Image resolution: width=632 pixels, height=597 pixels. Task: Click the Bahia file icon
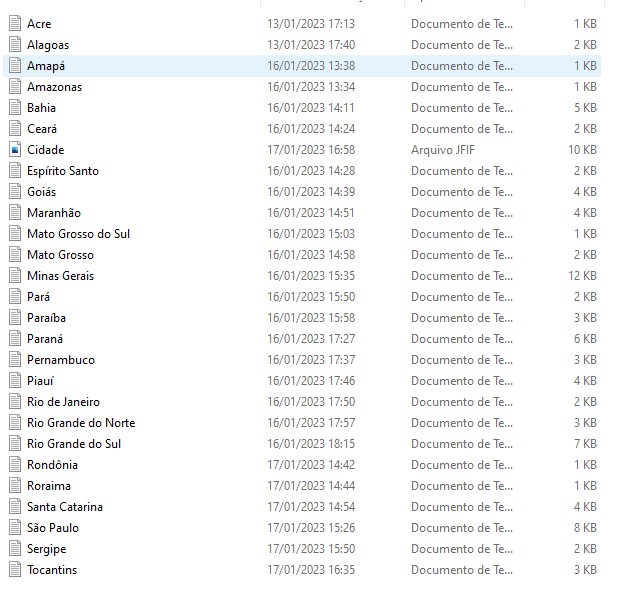(x=15, y=108)
